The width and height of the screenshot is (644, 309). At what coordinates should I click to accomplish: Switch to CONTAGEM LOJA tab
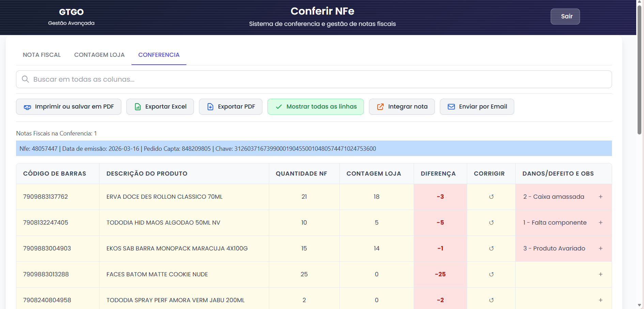click(99, 55)
